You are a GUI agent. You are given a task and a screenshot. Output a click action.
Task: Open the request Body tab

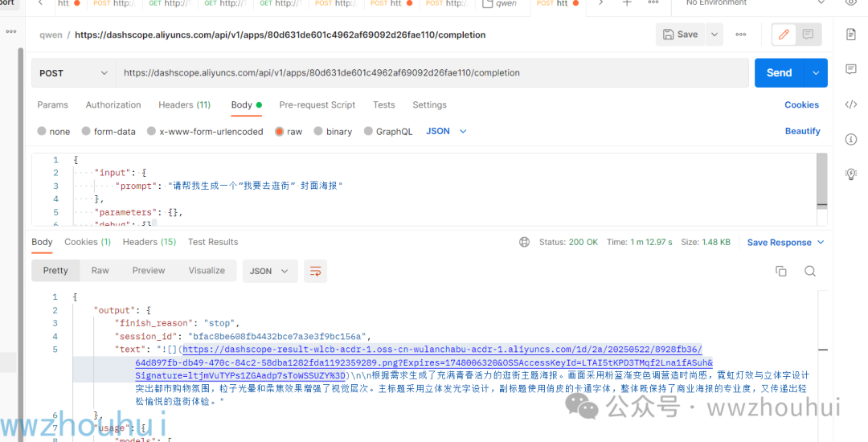[247, 104]
